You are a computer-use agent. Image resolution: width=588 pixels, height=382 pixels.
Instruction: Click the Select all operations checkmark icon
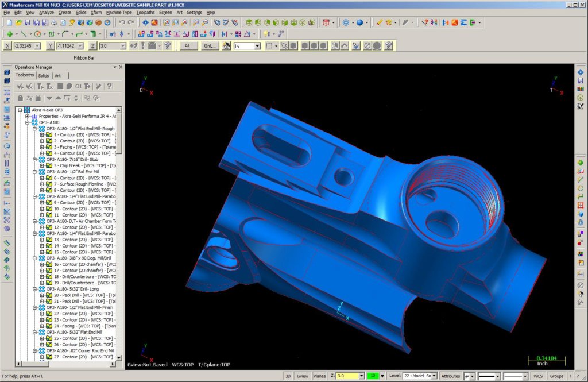20,86
